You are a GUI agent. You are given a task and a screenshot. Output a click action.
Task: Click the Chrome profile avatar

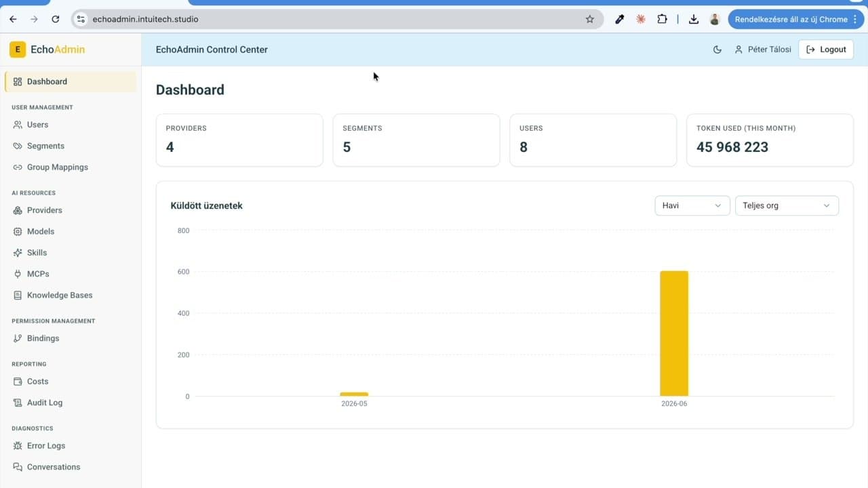(714, 19)
